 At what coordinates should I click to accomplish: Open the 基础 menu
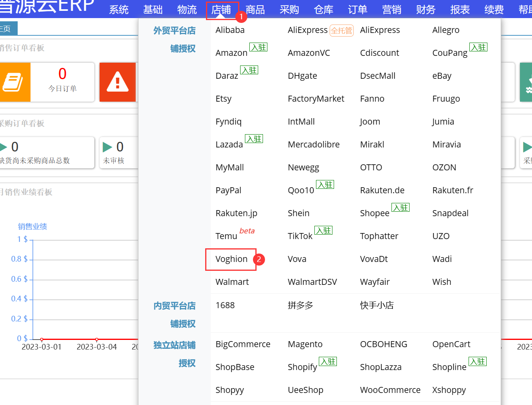[x=153, y=10]
